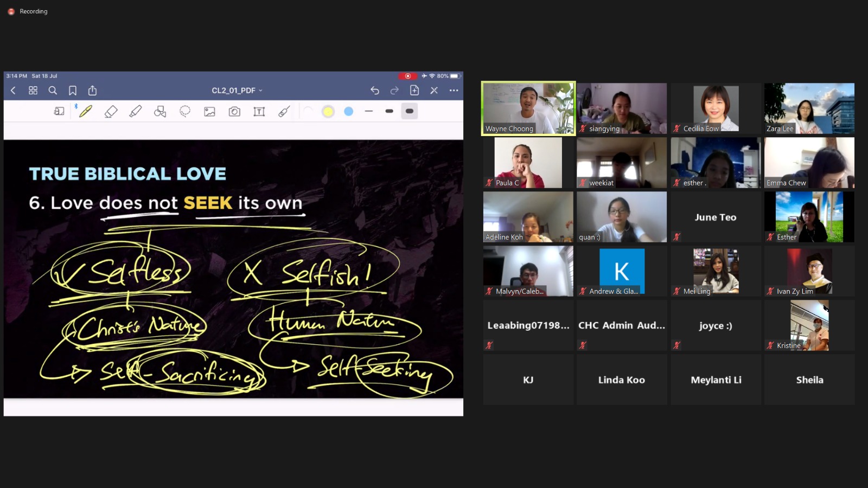Expand the CL2_01_PDF document title dropdown

coord(237,91)
